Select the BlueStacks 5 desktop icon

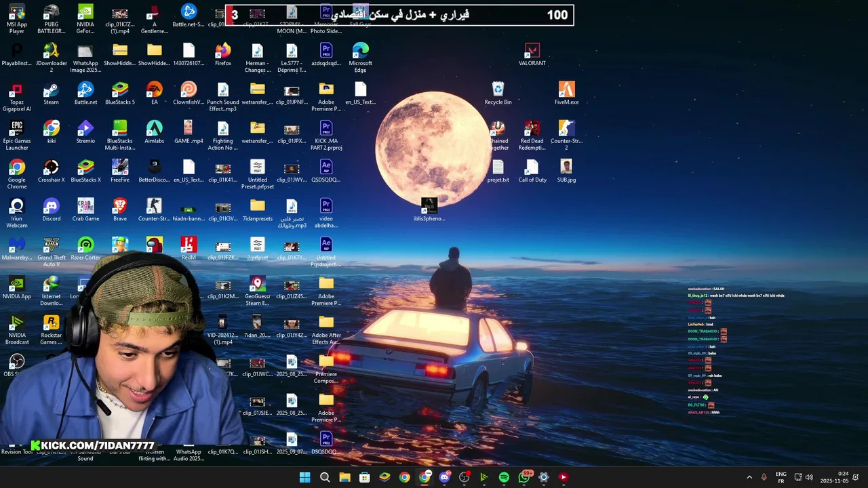pos(120,94)
